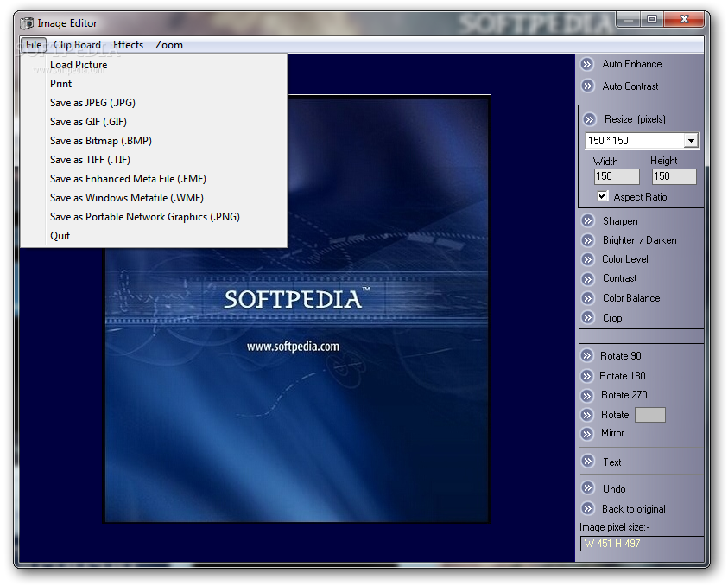Click the arrow icon beside custom Rotate
Image resolution: width=728 pixels, height=586 pixels.
(587, 415)
